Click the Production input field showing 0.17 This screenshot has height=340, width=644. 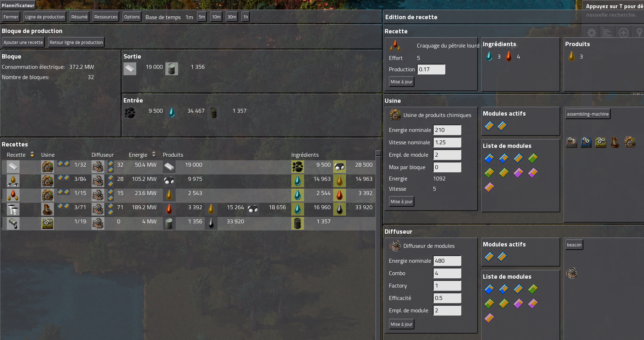431,69
